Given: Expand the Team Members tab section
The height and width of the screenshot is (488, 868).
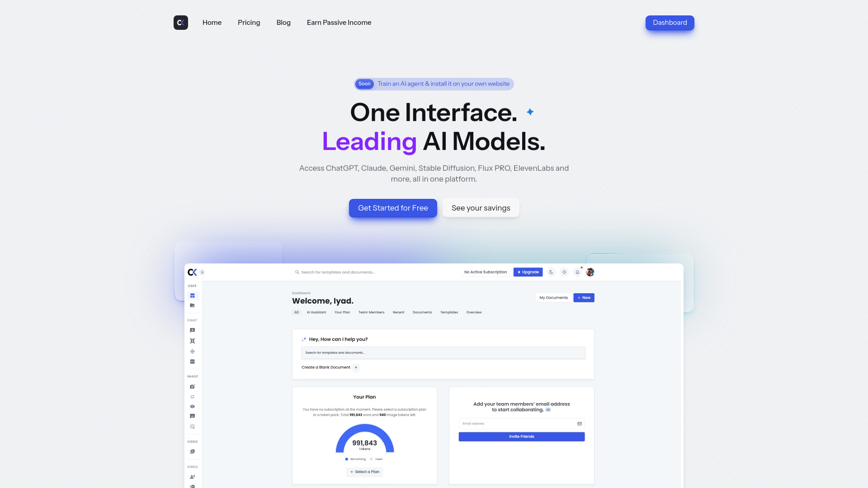Looking at the screenshot, I should pos(371,312).
